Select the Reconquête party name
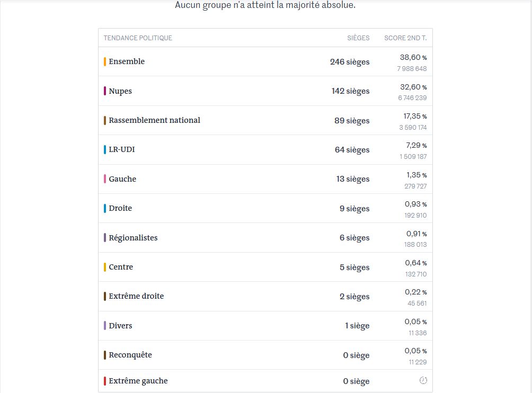This screenshot has height=393, width=532. (130, 355)
